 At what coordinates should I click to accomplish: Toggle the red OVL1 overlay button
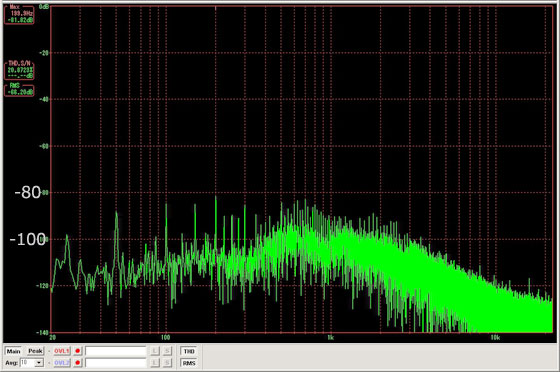pos(61,351)
